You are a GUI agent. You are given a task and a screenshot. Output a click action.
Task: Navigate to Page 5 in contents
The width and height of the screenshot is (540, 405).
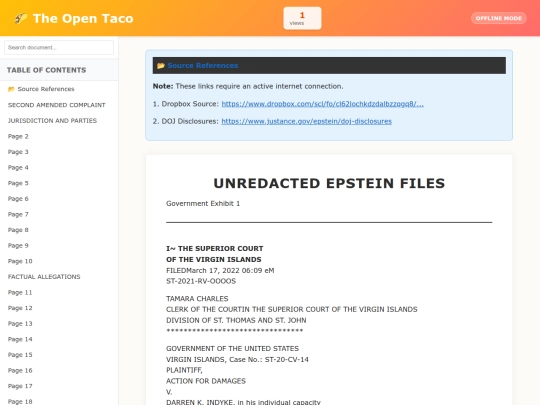click(x=18, y=183)
